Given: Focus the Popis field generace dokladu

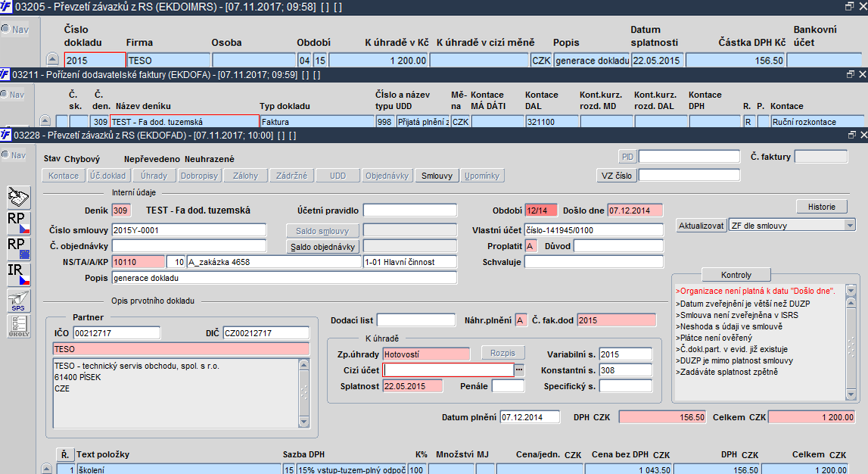Looking at the screenshot, I should (x=285, y=278).
